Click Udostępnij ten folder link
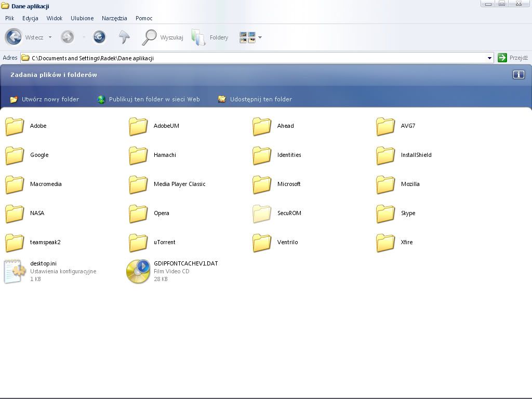This screenshot has width=532, height=399. [255, 99]
